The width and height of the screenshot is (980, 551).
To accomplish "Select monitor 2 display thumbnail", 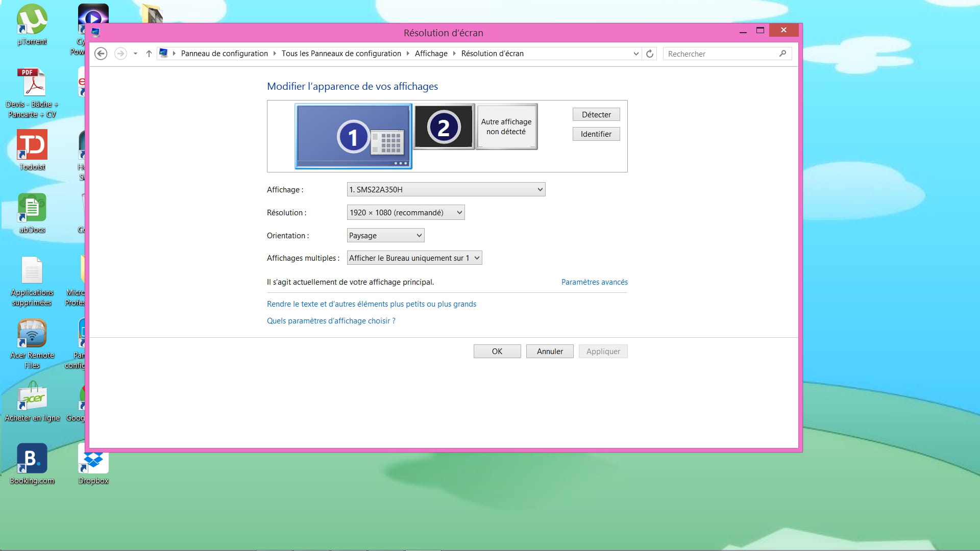I will click(444, 127).
